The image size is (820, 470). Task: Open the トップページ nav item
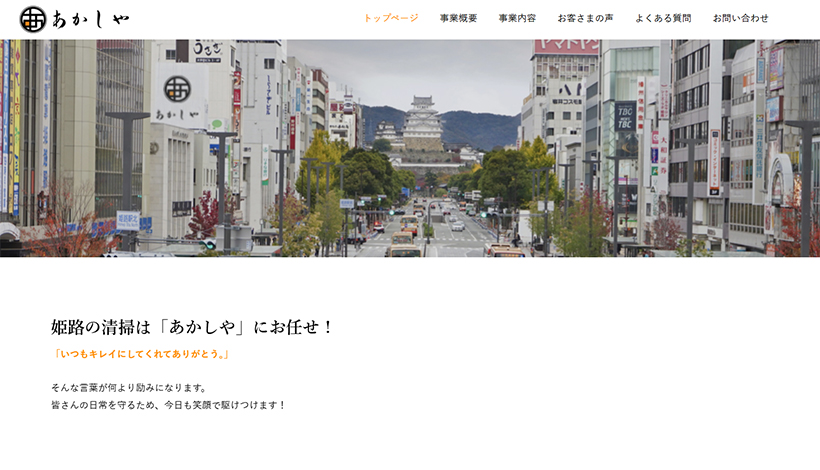(390, 18)
